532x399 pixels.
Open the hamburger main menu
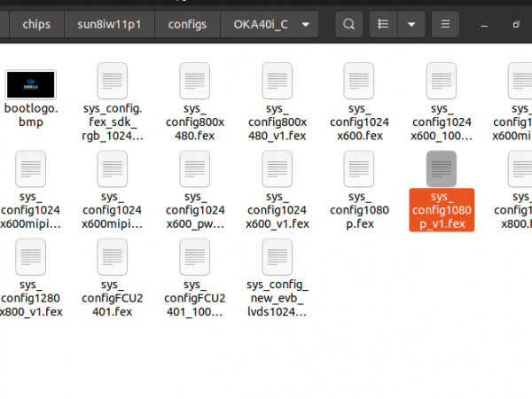[446, 24]
